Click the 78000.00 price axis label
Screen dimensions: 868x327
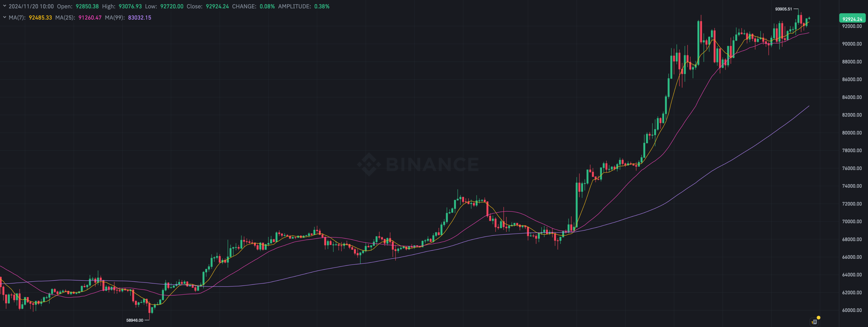(x=852, y=151)
